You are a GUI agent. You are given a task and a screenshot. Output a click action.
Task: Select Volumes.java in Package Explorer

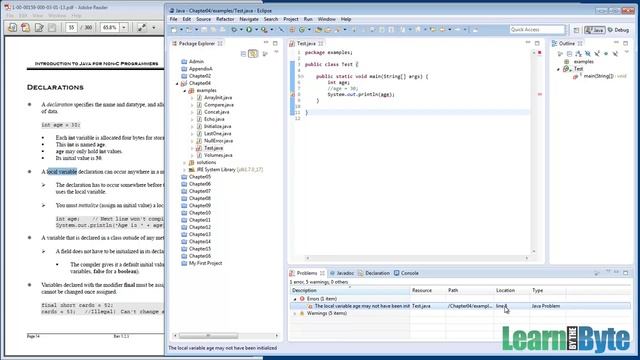[x=218, y=156]
